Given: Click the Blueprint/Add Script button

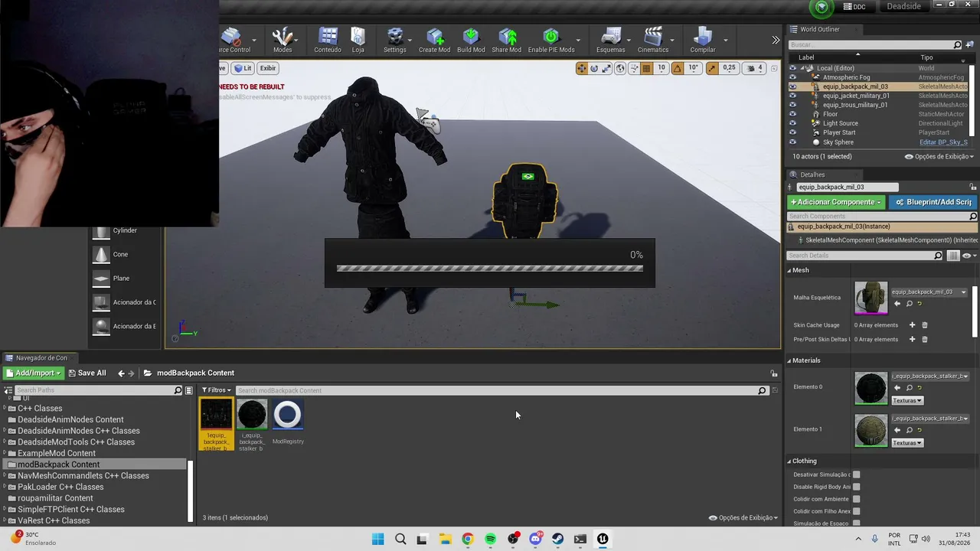Looking at the screenshot, I should tap(933, 202).
